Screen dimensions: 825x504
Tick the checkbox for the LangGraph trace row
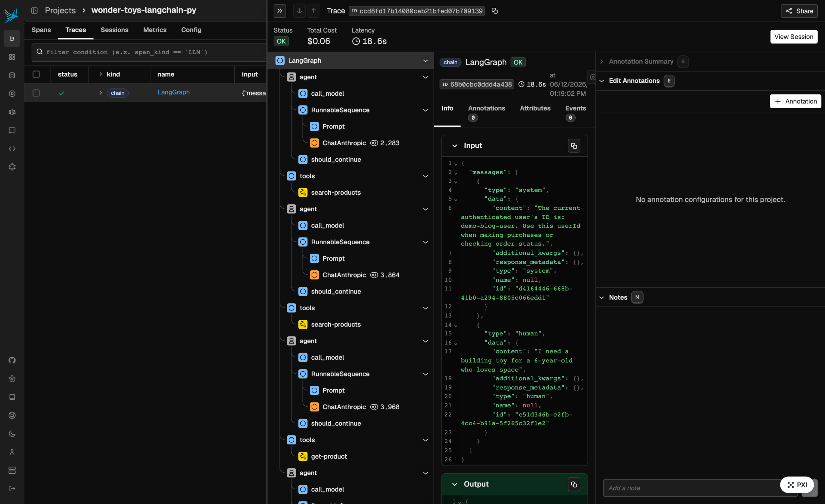(x=36, y=93)
